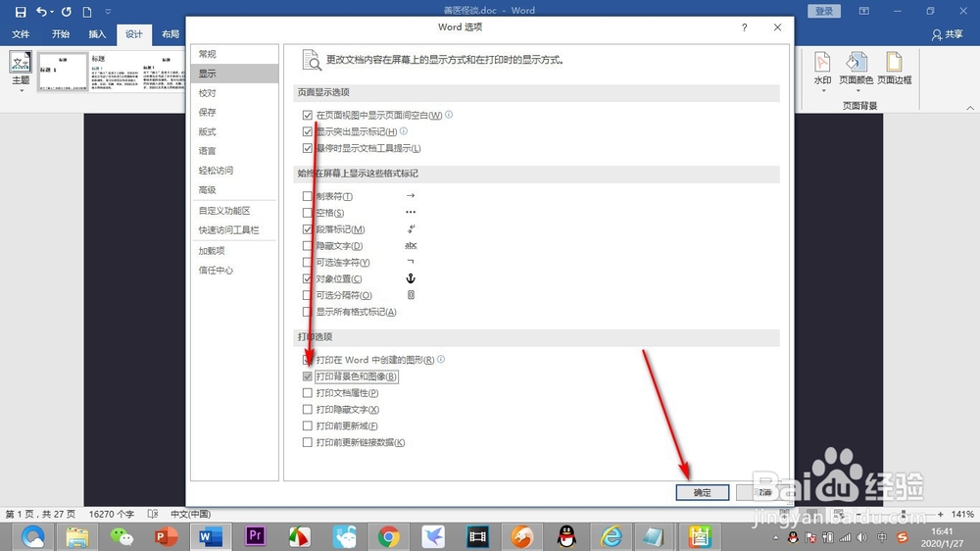This screenshot has width=980, height=551.
Task: Click the help question mark in dialog
Action: [x=745, y=27]
